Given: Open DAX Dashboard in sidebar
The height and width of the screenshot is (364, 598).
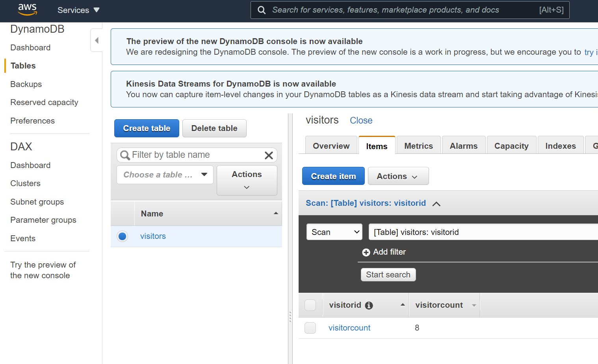Looking at the screenshot, I should pyautogui.click(x=30, y=165).
